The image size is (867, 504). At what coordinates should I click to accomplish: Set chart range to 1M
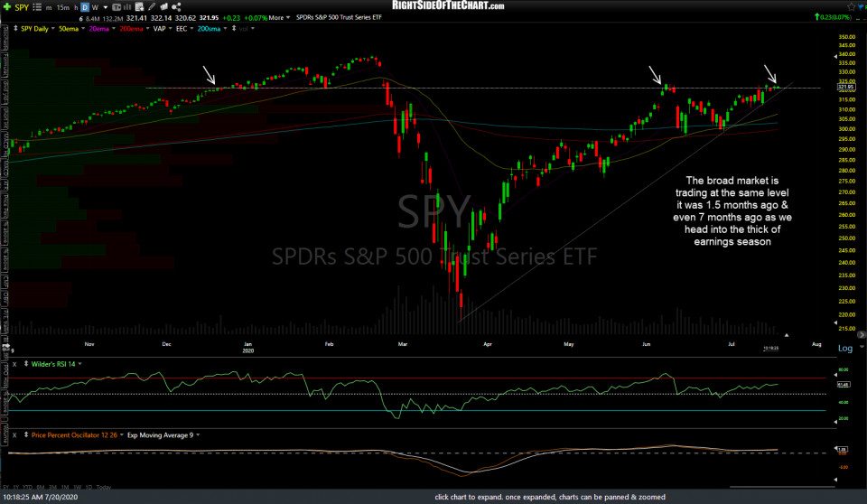[65, 487]
